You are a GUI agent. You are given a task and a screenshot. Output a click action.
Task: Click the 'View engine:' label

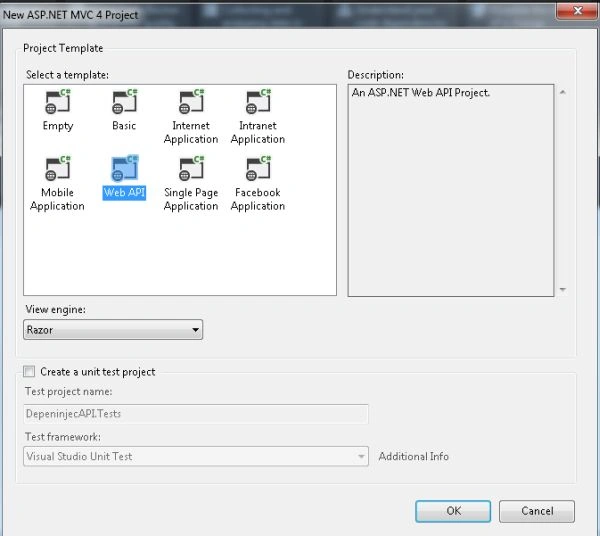pos(55,310)
